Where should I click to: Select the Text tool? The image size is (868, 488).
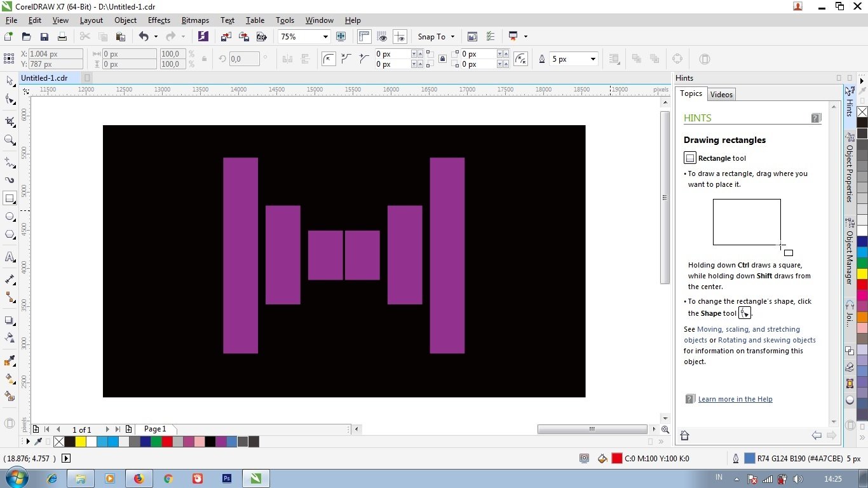[10, 257]
